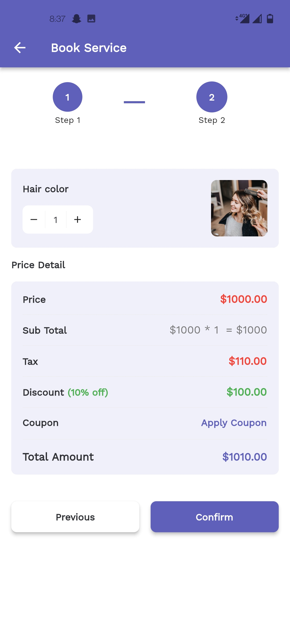The image size is (290, 644).
Task: Tap the Snapchat notification icon
Action: point(77,19)
